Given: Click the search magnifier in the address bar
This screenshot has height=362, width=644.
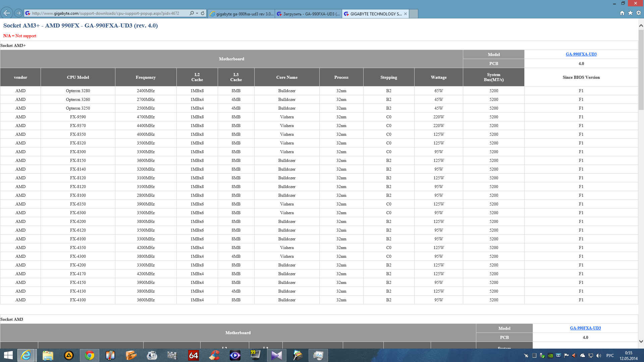Looking at the screenshot, I should pyautogui.click(x=192, y=13).
